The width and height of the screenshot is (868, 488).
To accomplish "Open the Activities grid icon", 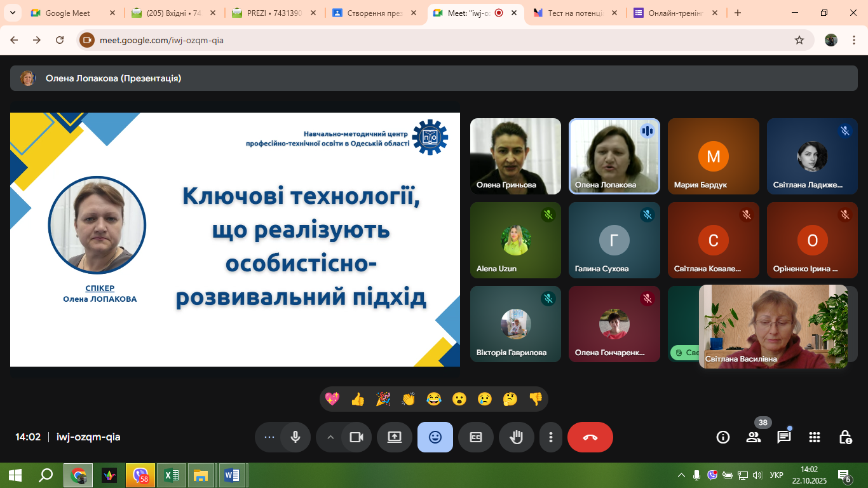I will click(x=815, y=437).
